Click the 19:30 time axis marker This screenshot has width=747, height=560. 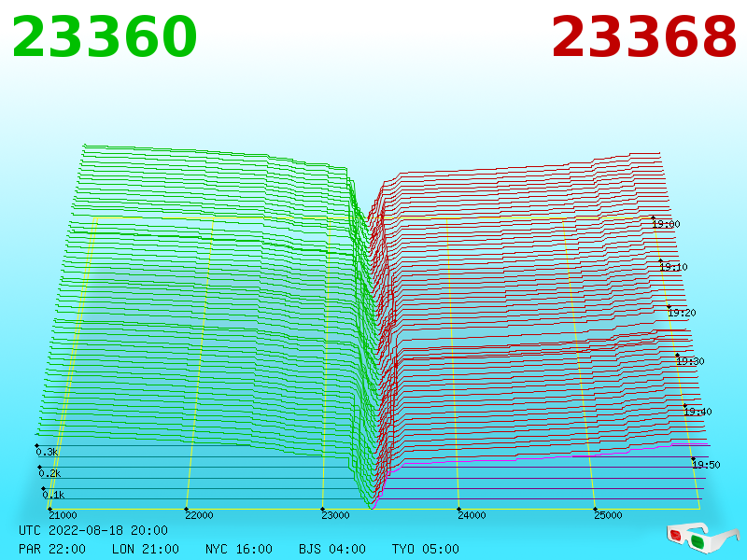pyautogui.click(x=690, y=361)
